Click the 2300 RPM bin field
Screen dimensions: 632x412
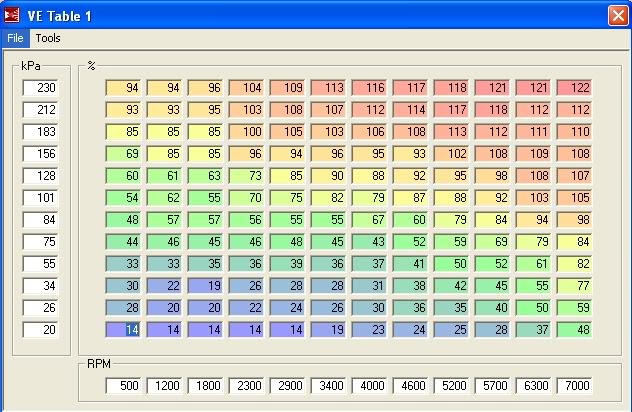[246, 386]
